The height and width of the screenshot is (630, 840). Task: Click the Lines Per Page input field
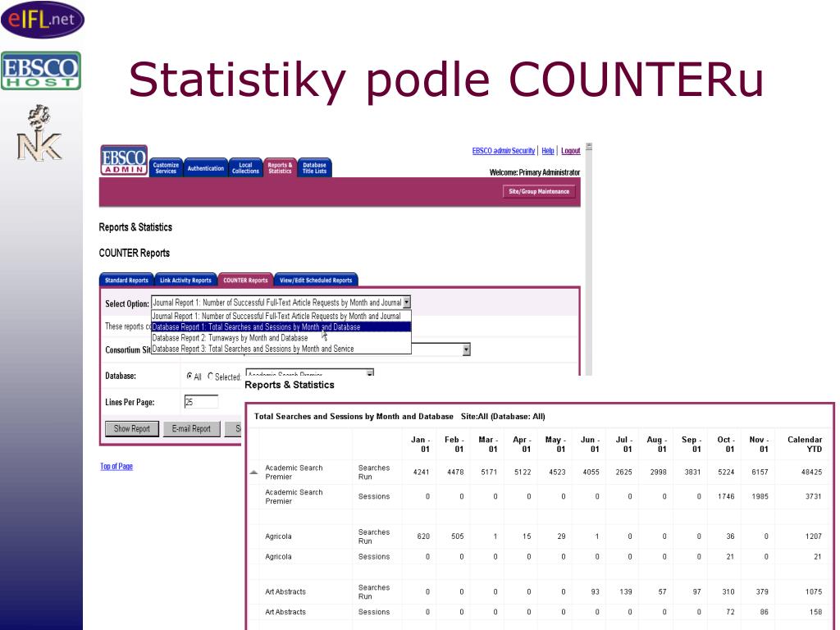coord(201,402)
